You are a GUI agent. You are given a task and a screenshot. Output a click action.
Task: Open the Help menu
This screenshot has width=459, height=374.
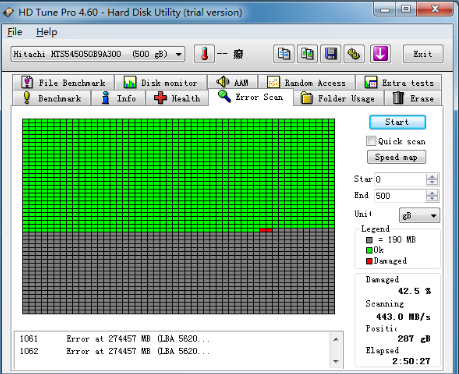(x=47, y=32)
